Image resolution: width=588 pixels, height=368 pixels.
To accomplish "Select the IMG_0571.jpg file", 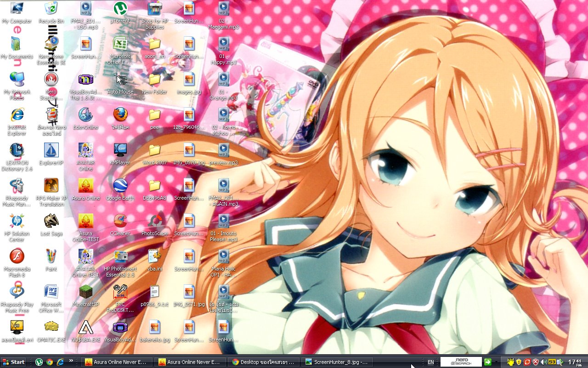I will (189, 296).
